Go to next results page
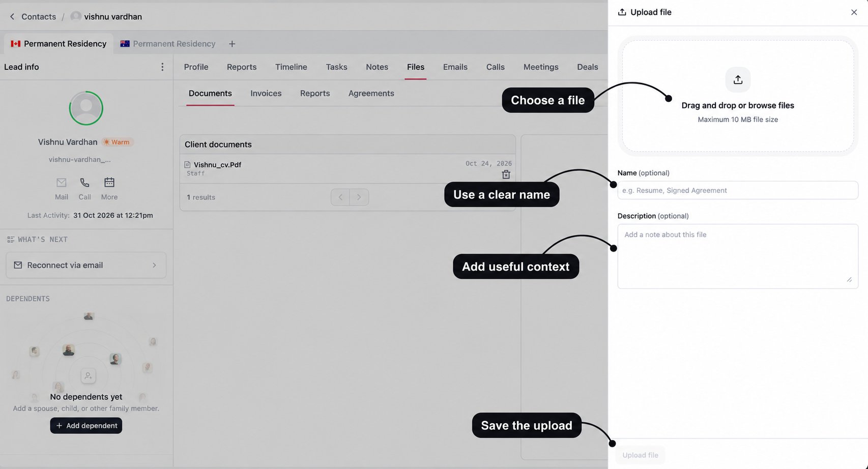Screen dimensions: 868x469 359,197
